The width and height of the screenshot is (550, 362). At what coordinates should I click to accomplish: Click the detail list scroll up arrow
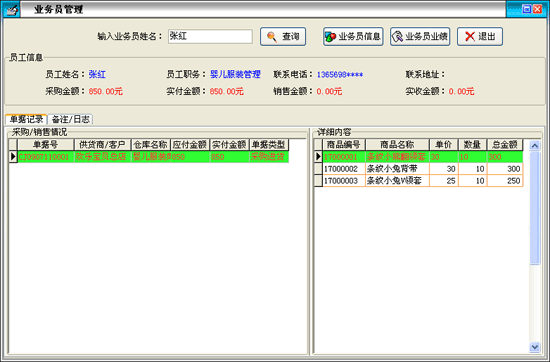[x=535, y=145]
